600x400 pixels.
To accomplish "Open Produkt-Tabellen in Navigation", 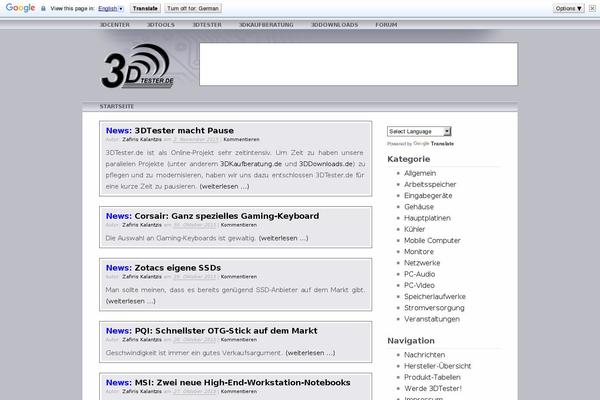I will [432, 377].
